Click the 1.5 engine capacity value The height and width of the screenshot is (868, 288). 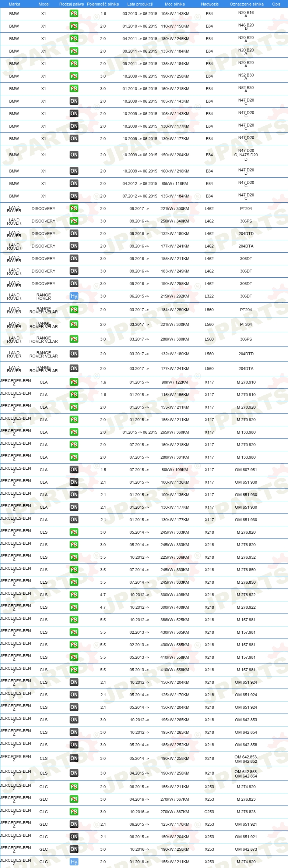click(103, 470)
